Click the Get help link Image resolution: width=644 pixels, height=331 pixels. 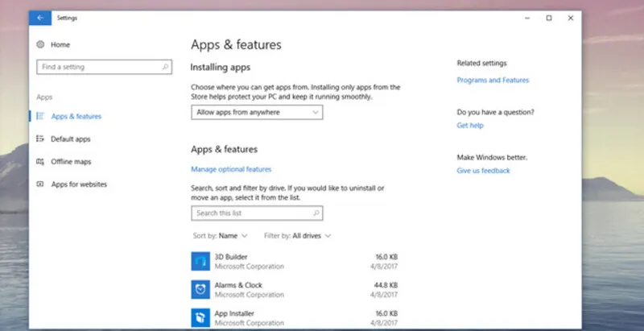click(x=470, y=126)
